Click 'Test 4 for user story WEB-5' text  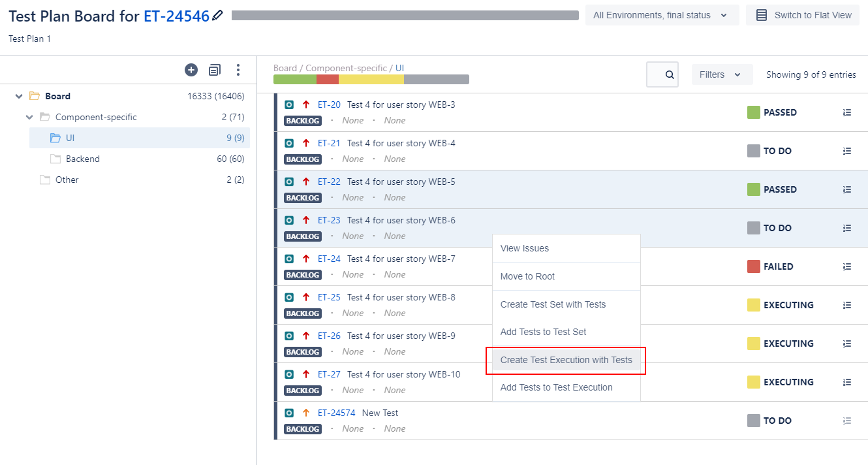point(401,182)
